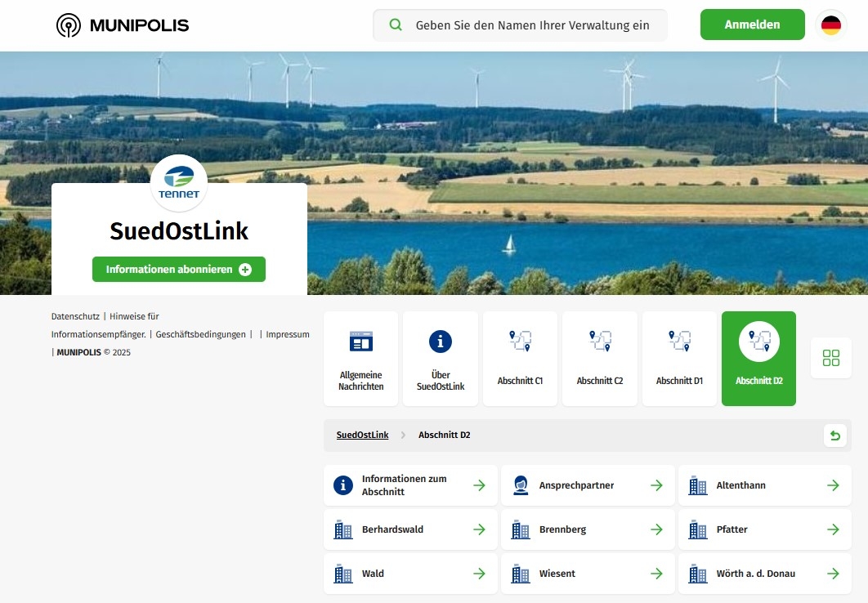Image resolution: width=868 pixels, height=603 pixels.
Task: Open the Altenthann entry
Action: [x=764, y=485]
